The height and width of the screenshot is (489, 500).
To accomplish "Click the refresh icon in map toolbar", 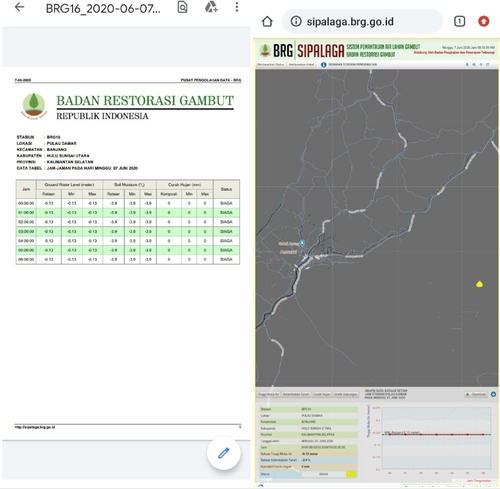I will [x=487, y=65].
